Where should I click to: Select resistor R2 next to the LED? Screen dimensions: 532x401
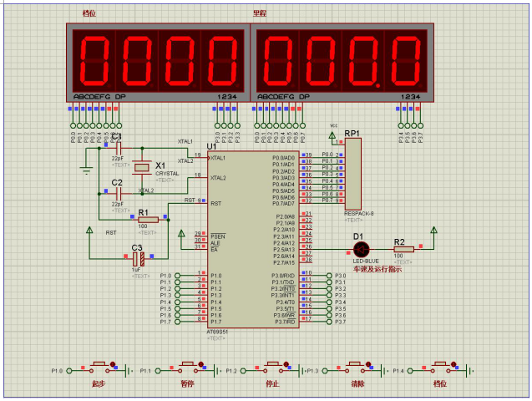[x=403, y=249]
